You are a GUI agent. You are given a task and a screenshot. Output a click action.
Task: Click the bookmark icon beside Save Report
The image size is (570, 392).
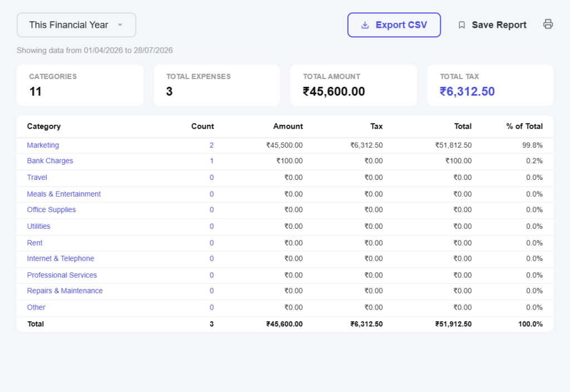pos(461,24)
